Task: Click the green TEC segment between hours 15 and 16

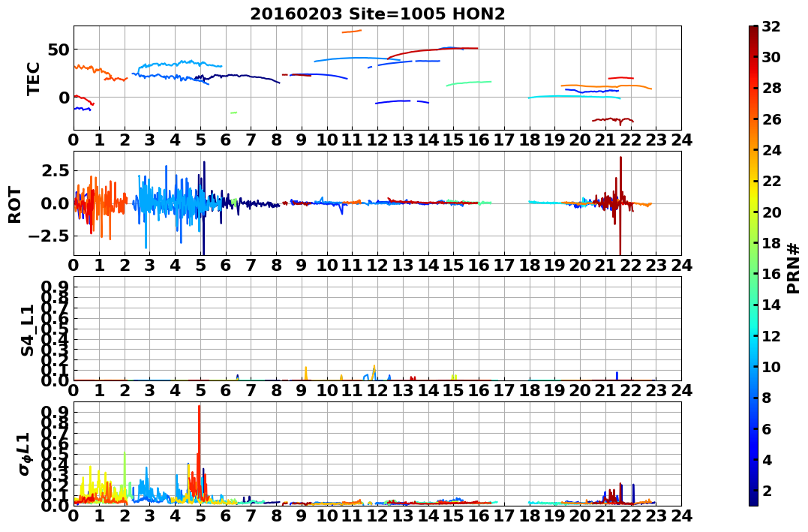Action: point(469,83)
